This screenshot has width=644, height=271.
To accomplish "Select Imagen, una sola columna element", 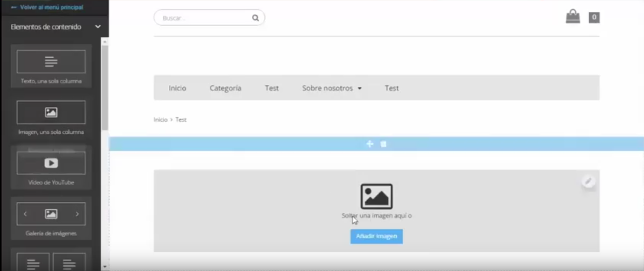I will click(x=51, y=118).
